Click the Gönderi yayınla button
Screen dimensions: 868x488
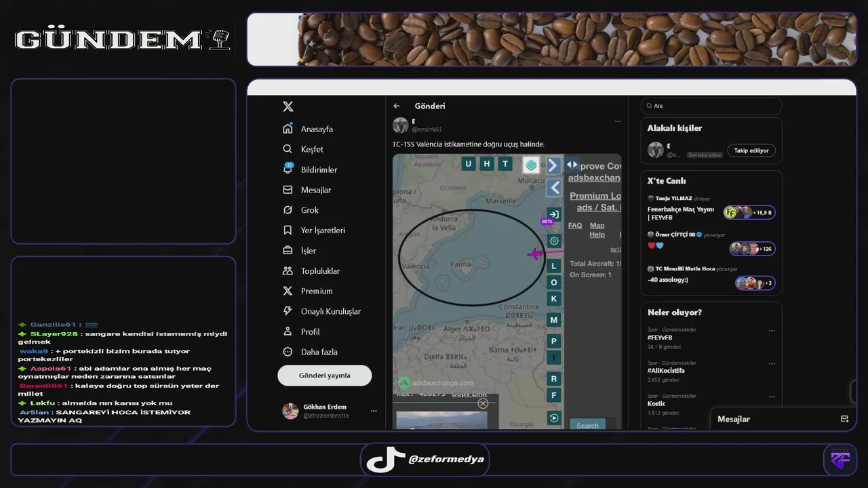click(325, 375)
